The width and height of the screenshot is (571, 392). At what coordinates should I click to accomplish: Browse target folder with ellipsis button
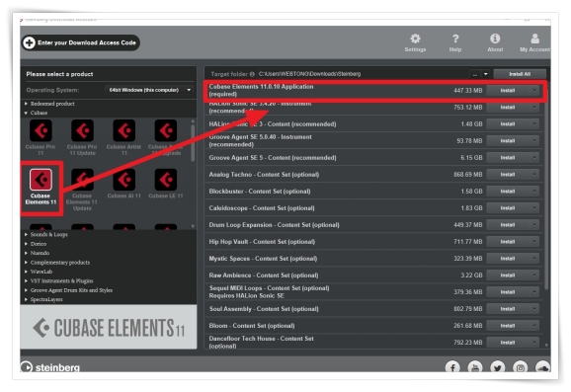pos(475,74)
